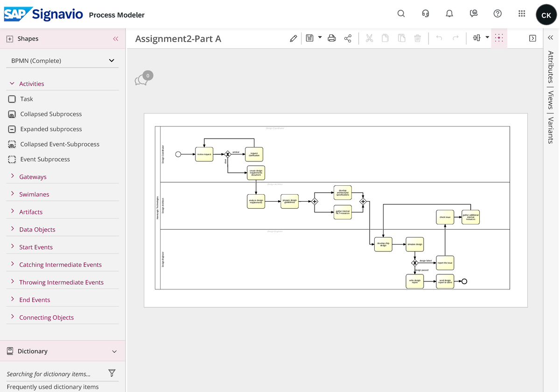Click the Delete trash icon
560x392 pixels.
point(418,38)
